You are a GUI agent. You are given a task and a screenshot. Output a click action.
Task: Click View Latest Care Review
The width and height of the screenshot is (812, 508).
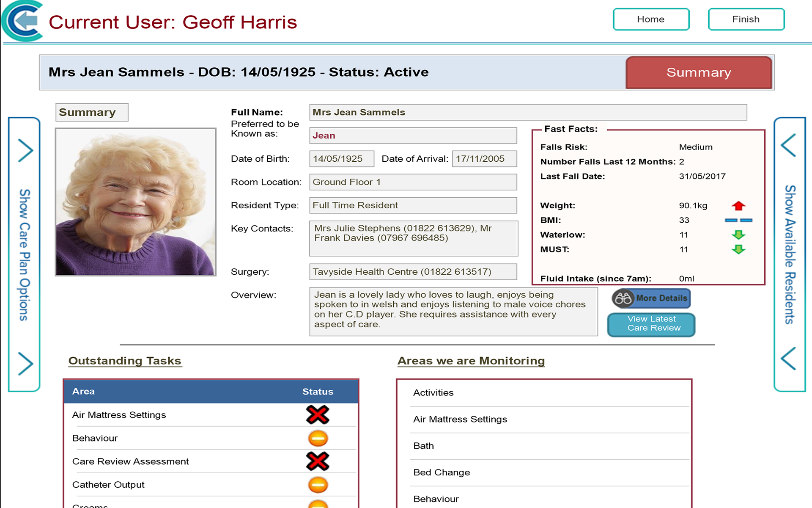point(651,324)
